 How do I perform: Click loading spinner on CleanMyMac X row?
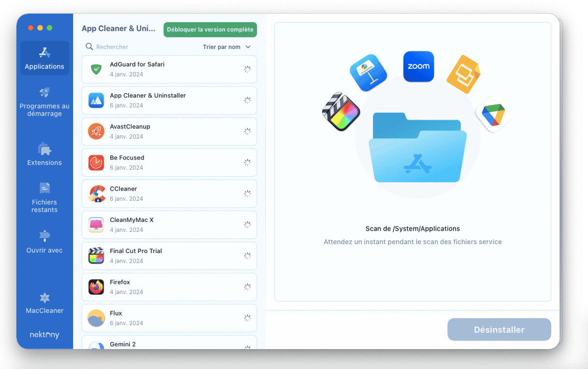pyautogui.click(x=247, y=224)
